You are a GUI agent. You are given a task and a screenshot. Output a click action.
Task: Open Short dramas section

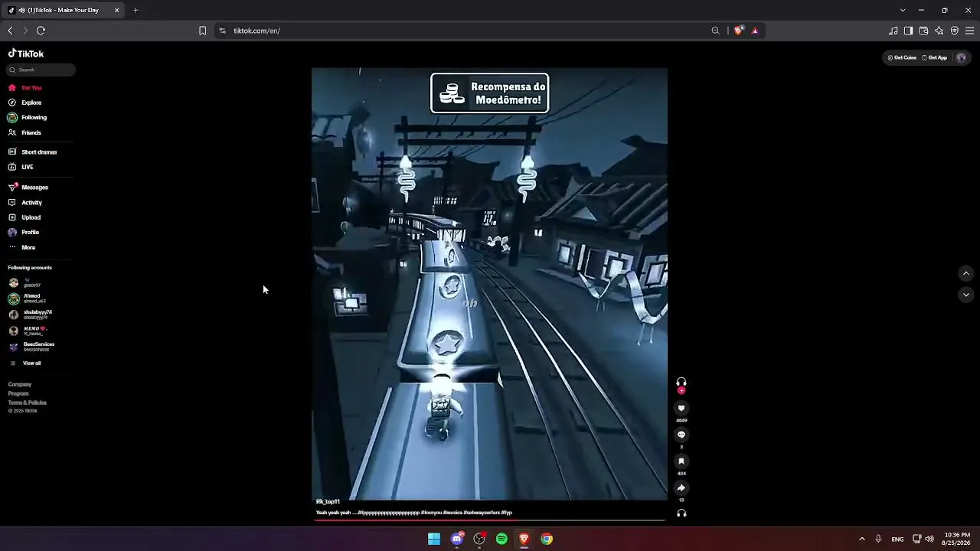(x=33, y=152)
